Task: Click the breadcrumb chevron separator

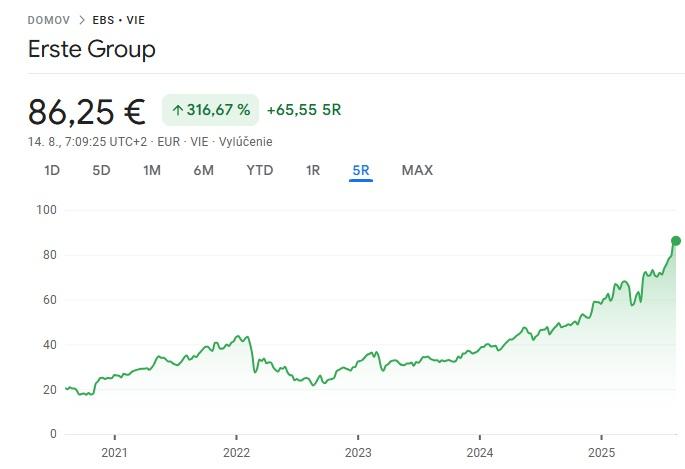Action: pos(82,19)
